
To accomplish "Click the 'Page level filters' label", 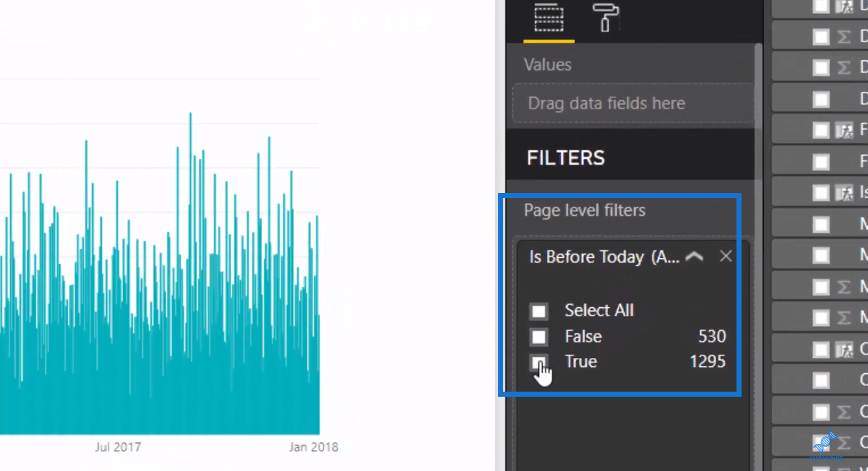I will tap(585, 210).
